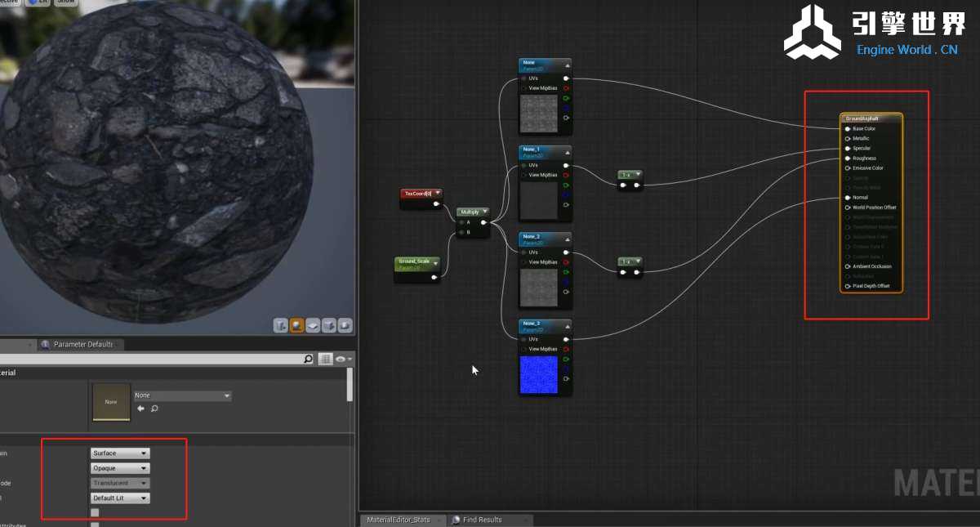980x527 pixels.
Task: Click the Details search magnifier icon
Action: click(x=308, y=359)
